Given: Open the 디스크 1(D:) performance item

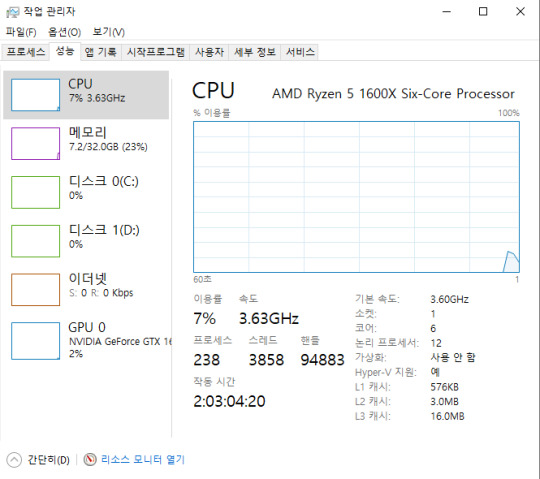Looking at the screenshot, I should tap(86, 241).
